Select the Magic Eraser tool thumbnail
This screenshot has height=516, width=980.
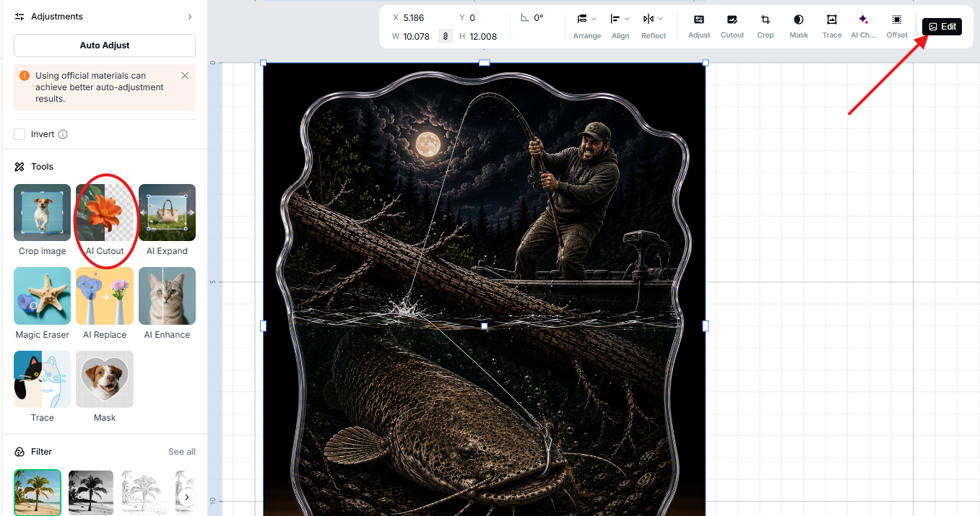(x=43, y=296)
